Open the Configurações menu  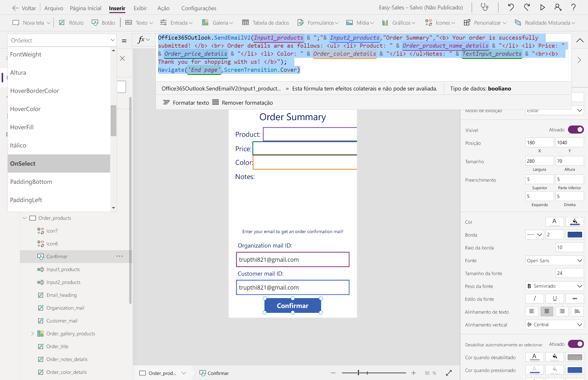[x=199, y=8]
